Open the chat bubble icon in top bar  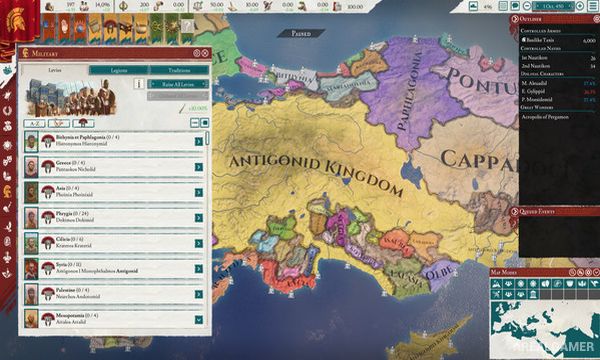(x=515, y=6)
